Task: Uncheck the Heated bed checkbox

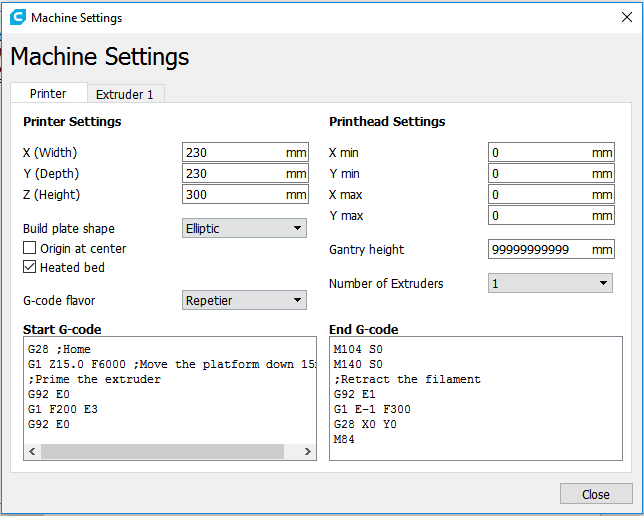Action: tap(30, 267)
